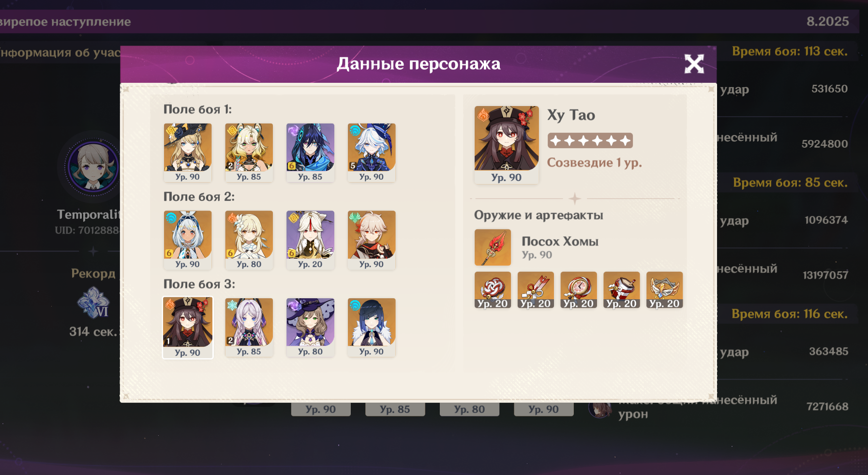The height and width of the screenshot is (475, 868).
Task: Inspect the feather artifact icon
Action: click(536, 290)
